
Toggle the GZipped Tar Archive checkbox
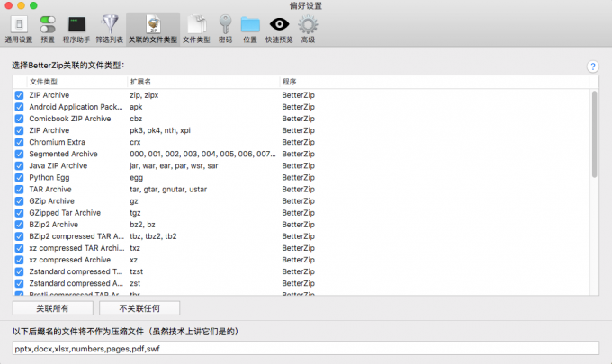coord(19,213)
